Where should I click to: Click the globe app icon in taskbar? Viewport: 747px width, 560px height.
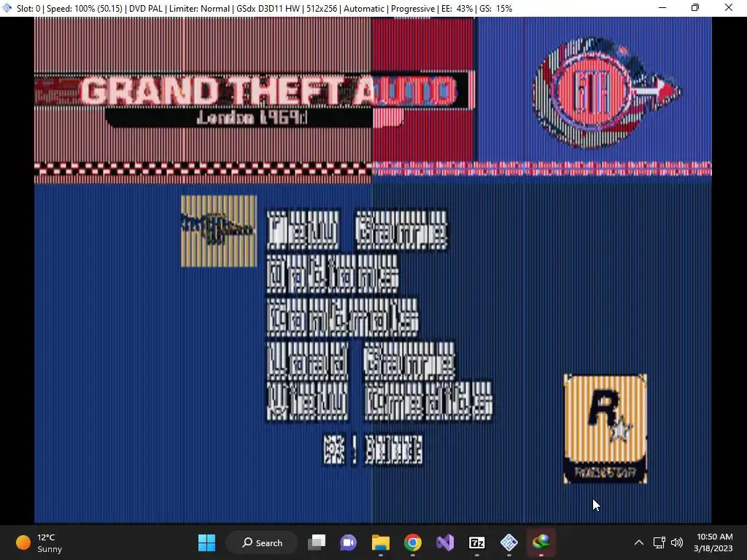541,542
